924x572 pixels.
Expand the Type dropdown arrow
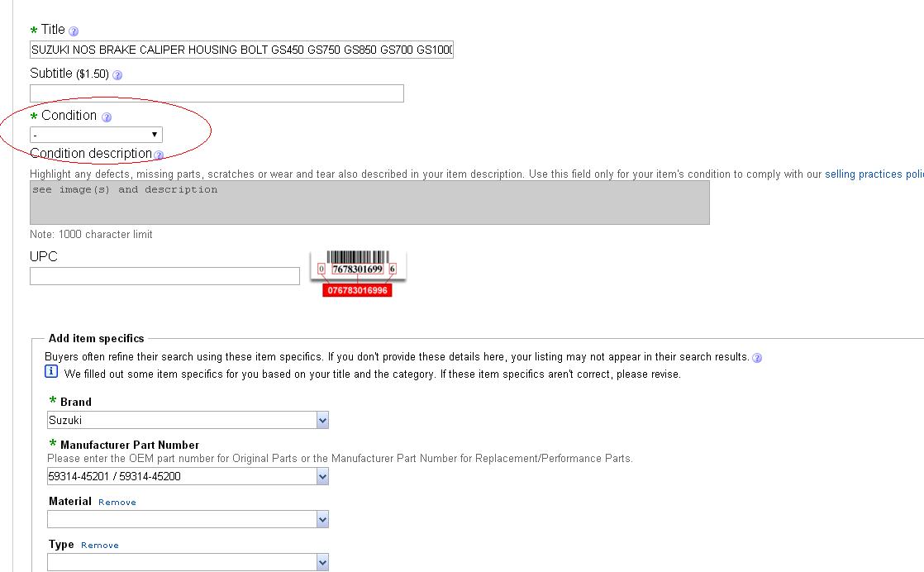322,563
